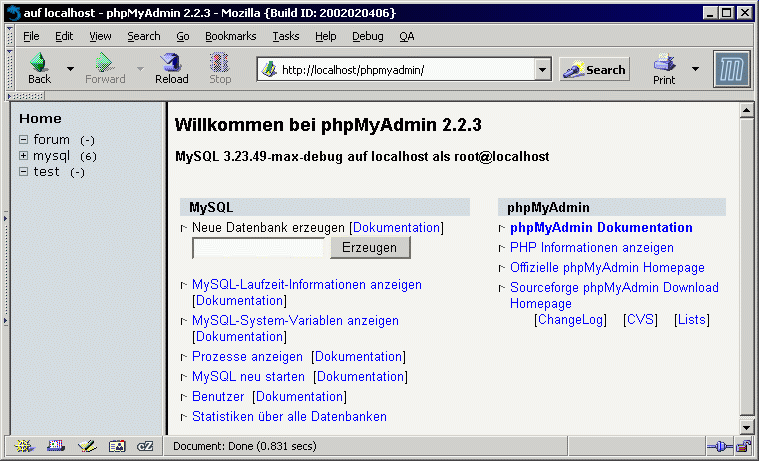
Task: Toggle the personal toolbar grippy
Action: (26, 96)
